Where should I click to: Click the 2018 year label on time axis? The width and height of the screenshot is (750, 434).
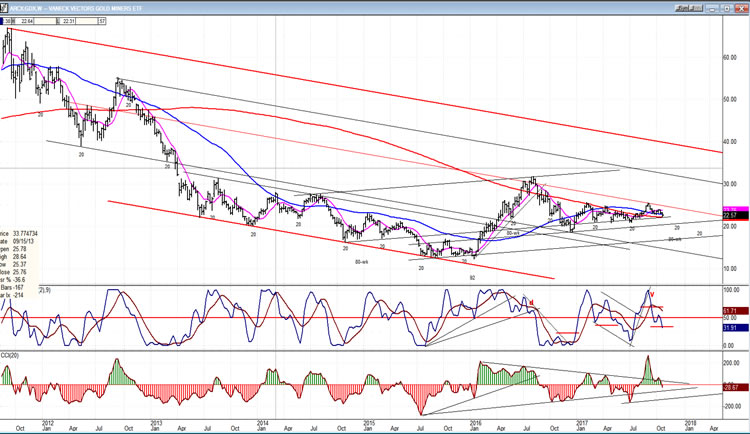pyautogui.click(x=692, y=424)
